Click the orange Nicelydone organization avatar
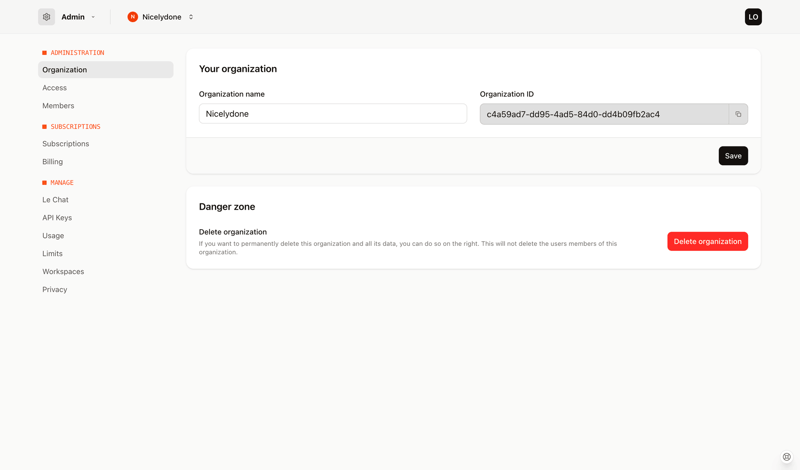This screenshot has width=800, height=470. coord(132,17)
